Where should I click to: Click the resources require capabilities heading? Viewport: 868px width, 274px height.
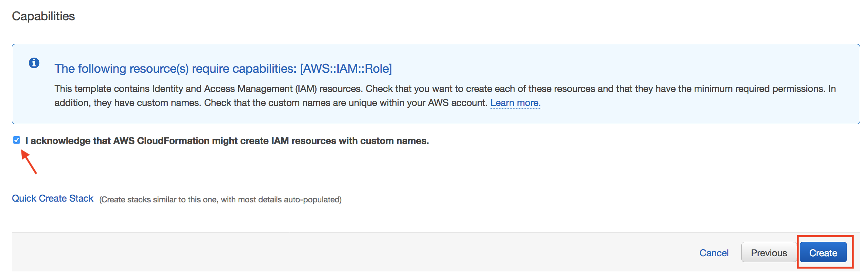pos(223,69)
